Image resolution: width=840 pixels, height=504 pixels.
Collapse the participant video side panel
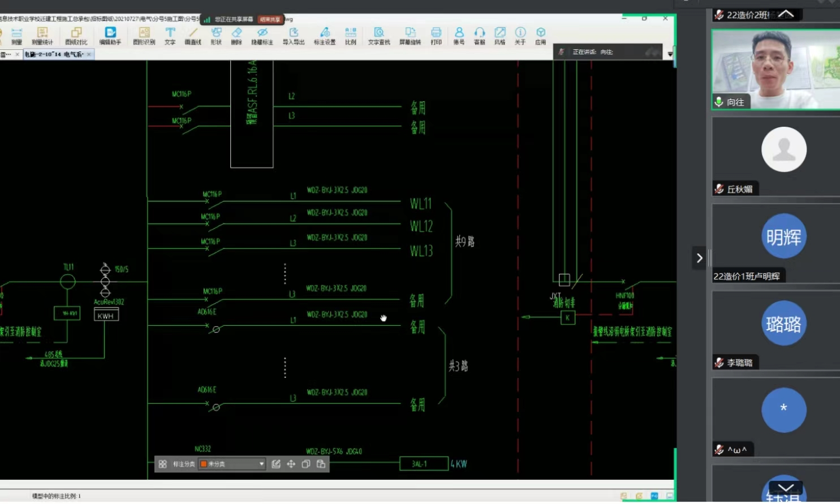coord(699,258)
